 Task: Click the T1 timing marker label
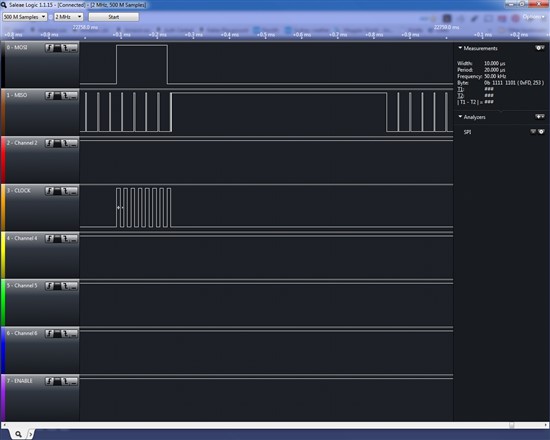point(460,89)
